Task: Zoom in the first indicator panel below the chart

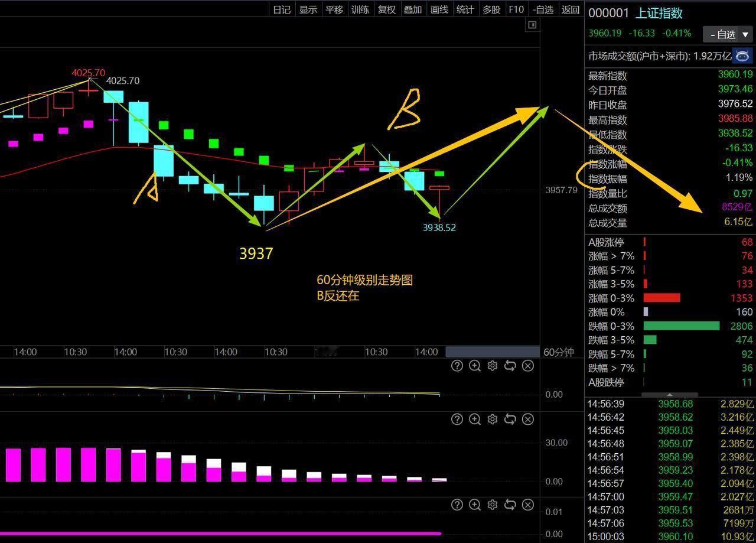Action: tap(474, 366)
